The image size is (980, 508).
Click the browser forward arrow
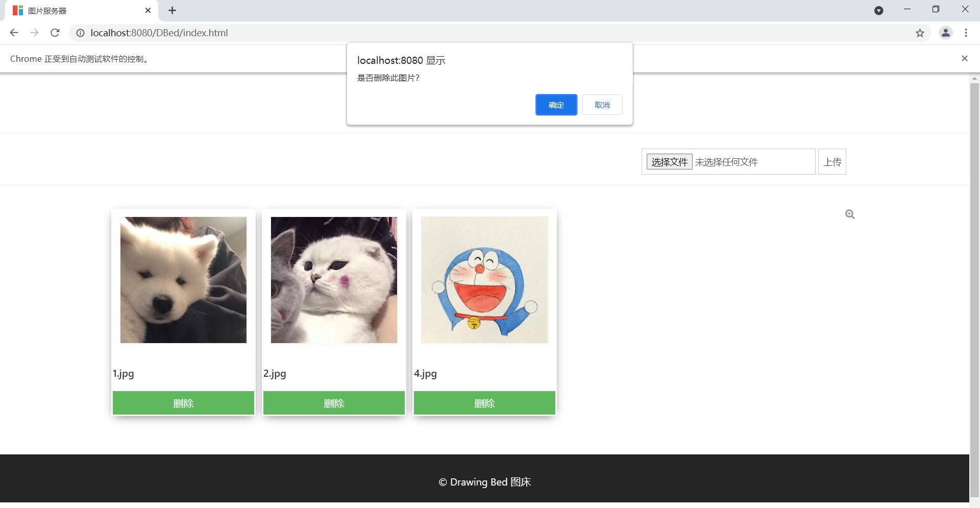click(x=34, y=33)
